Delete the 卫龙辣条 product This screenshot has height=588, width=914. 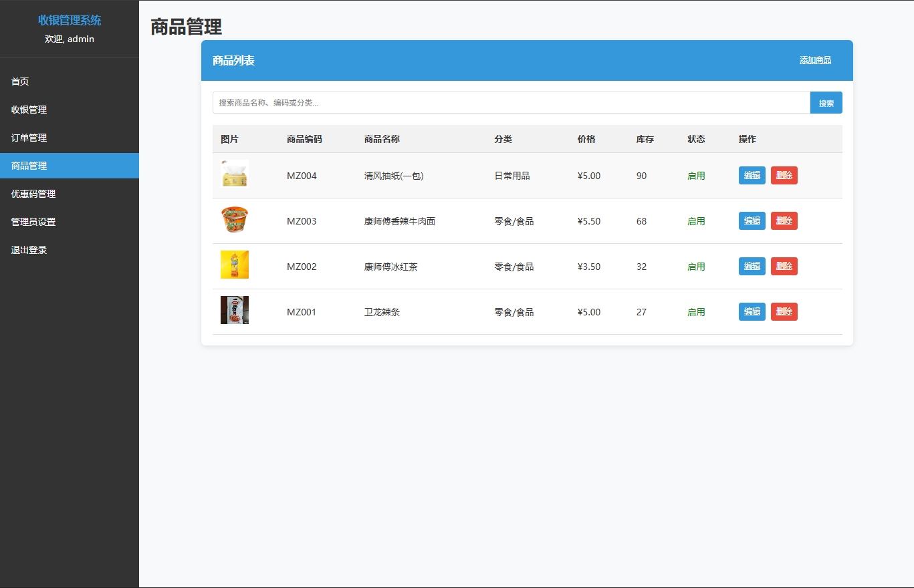[784, 312]
